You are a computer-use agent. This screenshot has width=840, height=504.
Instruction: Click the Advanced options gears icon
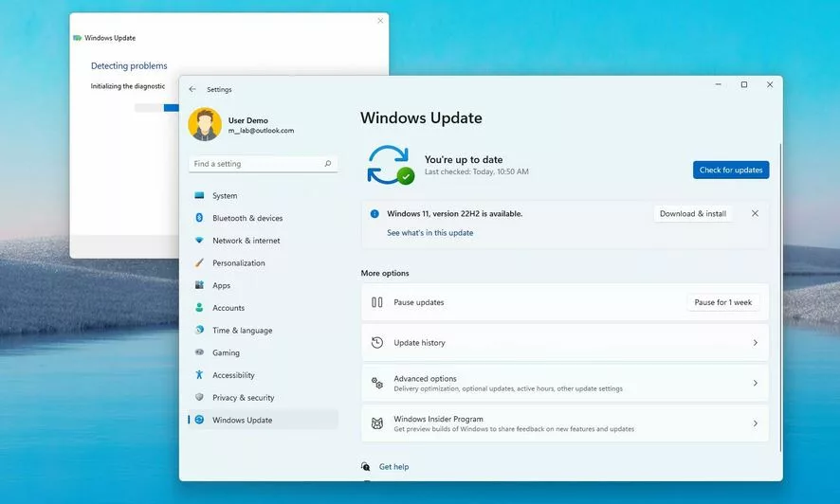point(377,383)
